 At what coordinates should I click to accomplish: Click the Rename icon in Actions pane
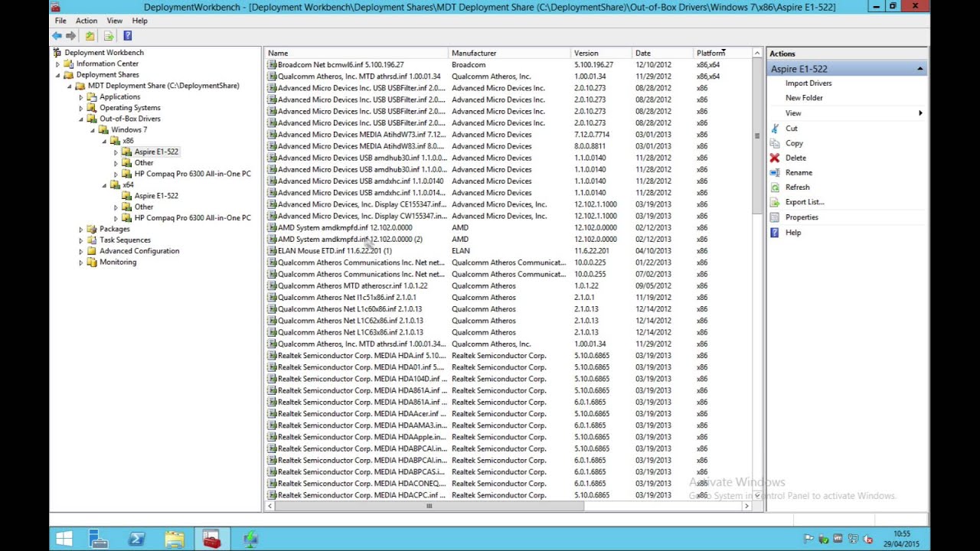pyautogui.click(x=775, y=173)
